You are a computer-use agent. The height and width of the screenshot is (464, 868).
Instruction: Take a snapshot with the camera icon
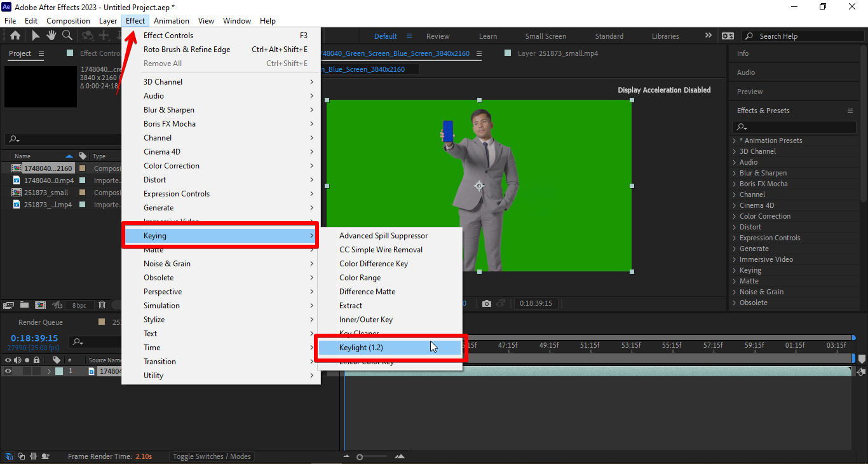pyautogui.click(x=487, y=303)
